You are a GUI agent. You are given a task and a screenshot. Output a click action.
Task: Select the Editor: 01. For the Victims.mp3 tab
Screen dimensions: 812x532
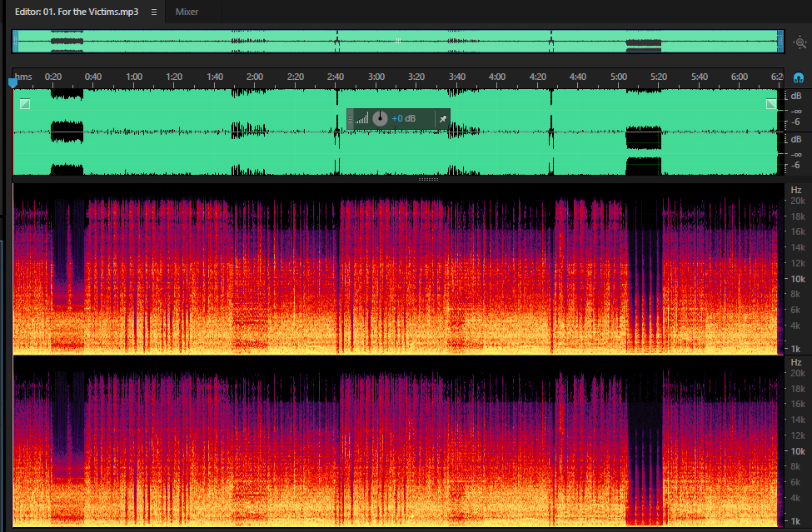(x=77, y=12)
